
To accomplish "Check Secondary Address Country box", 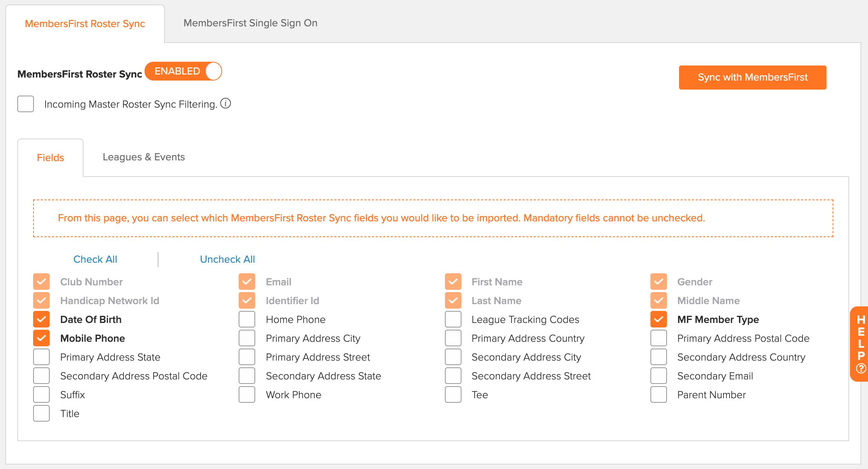I will tap(658, 357).
